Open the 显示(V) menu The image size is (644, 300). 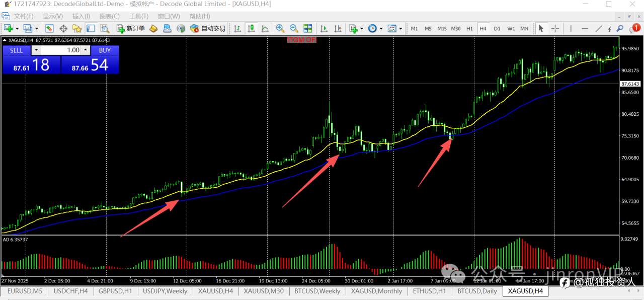(x=53, y=16)
